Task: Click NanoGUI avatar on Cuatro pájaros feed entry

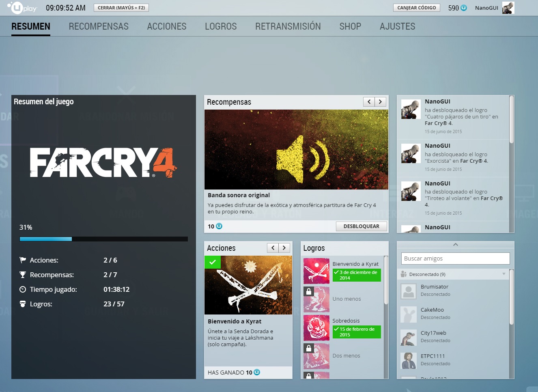Action: (x=411, y=109)
